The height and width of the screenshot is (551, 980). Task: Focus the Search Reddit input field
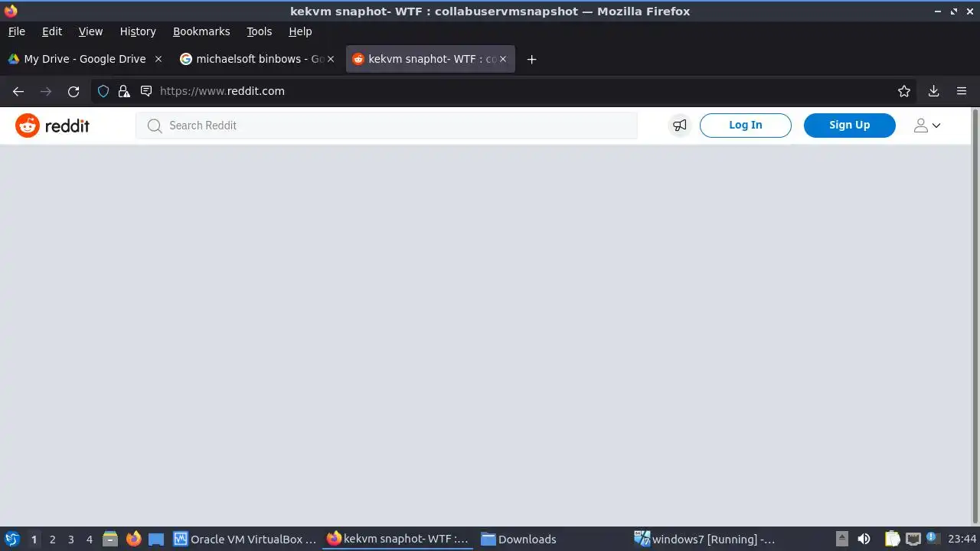point(387,126)
